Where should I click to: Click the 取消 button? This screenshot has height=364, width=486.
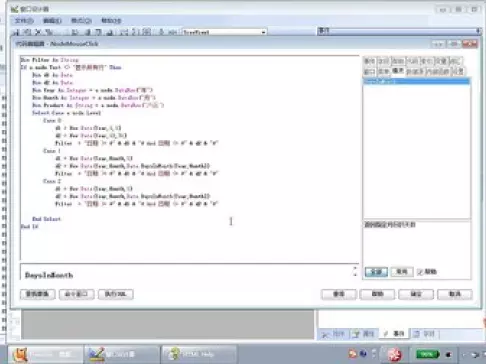point(455,294)
